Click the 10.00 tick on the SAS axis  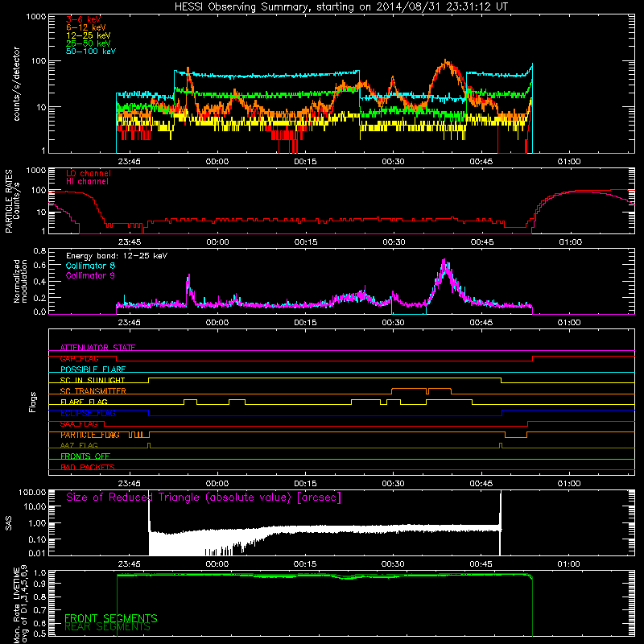point(35,507)
